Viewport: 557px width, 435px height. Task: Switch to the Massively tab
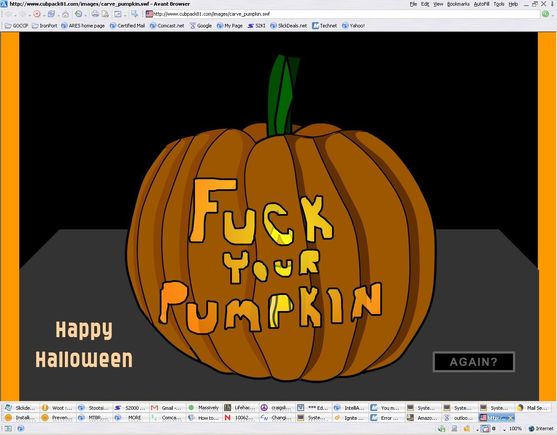pyautogui.click(x=204, y=408)
